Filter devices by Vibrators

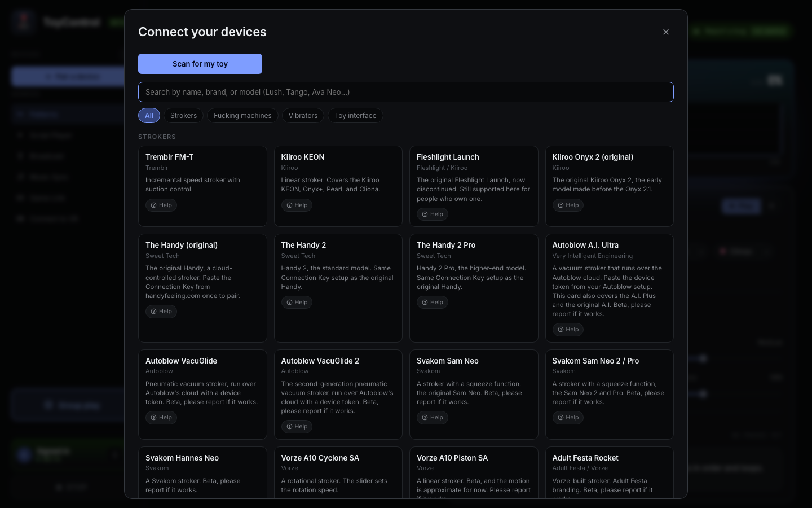click(x=303, y=116)
